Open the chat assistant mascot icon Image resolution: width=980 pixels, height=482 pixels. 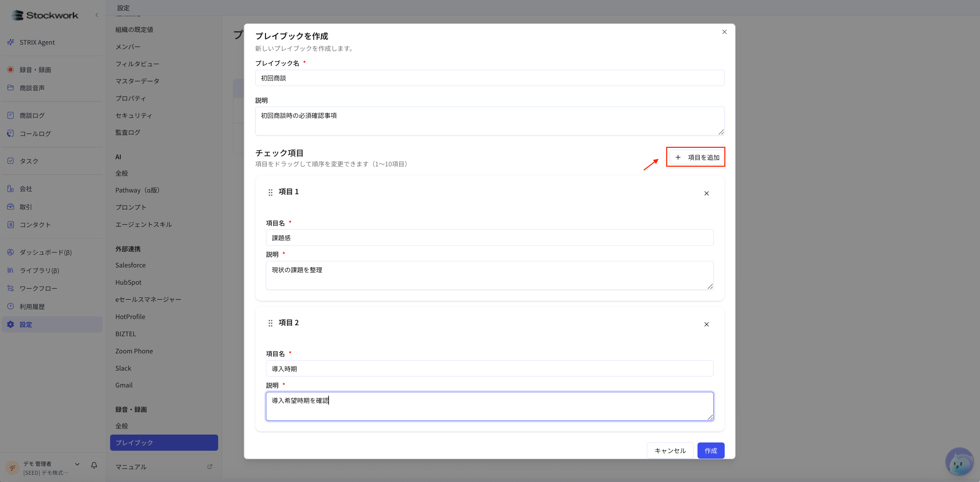pyautogui.click(x=959, y=461)
